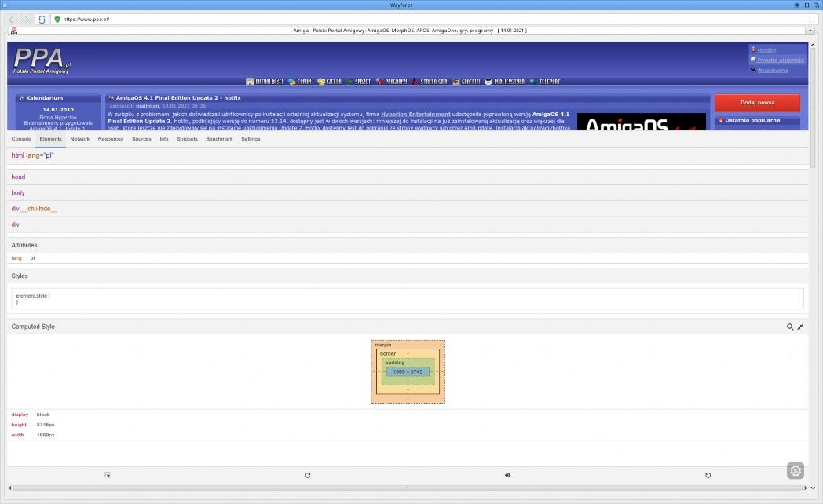Open the Giełda section in the PPA menu
This screenshot has height=504, width=823.
[x=329, y=82]
